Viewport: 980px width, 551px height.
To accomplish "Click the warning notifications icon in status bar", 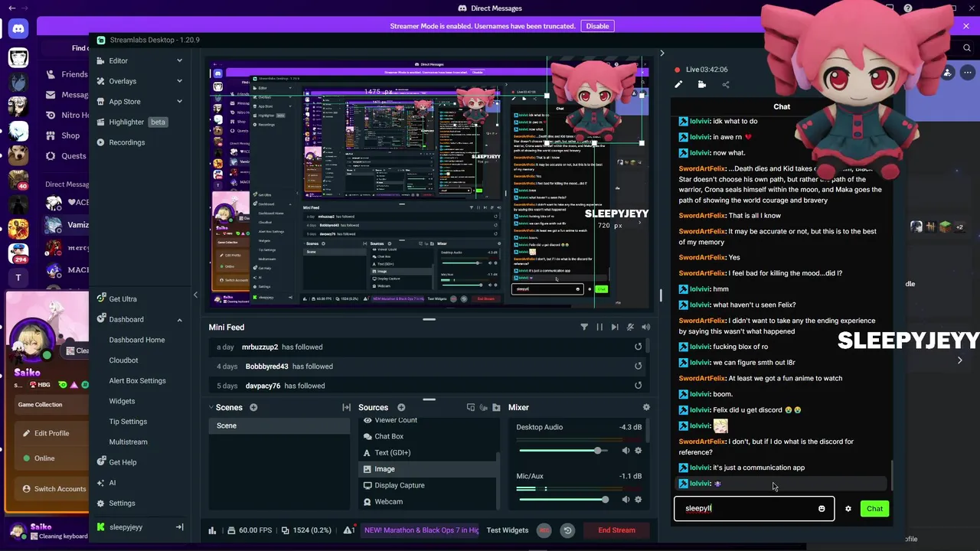I will [x=348, y=530].
